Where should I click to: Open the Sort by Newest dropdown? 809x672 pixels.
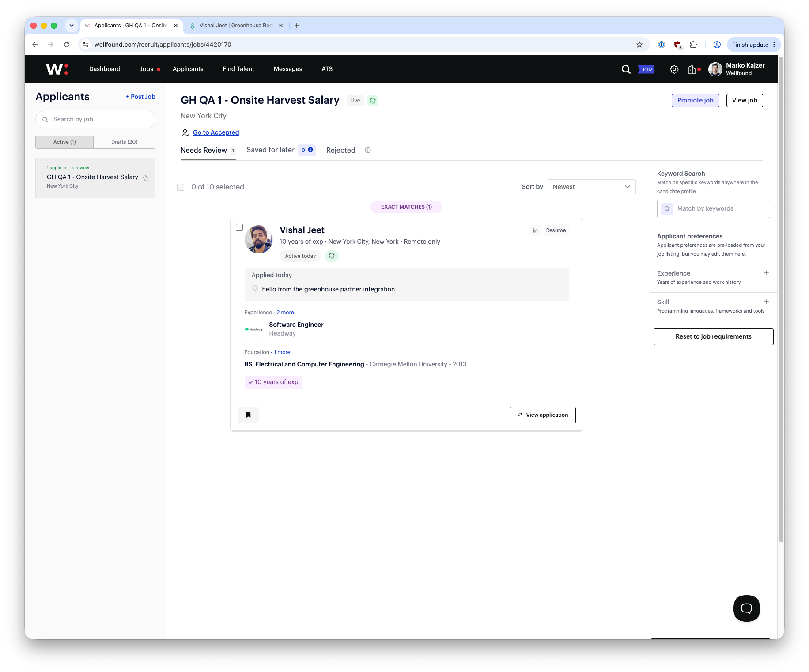tap(591, 187)
